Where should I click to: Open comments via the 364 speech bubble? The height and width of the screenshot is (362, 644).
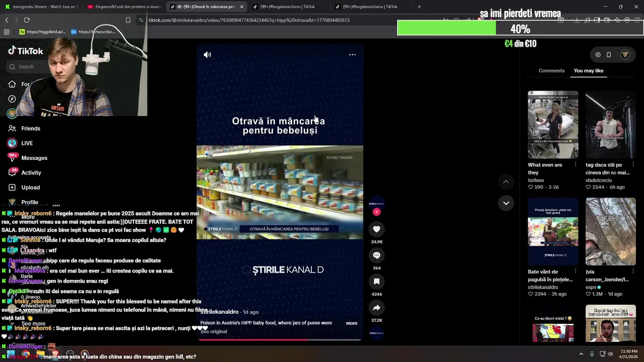click(376, 255)
